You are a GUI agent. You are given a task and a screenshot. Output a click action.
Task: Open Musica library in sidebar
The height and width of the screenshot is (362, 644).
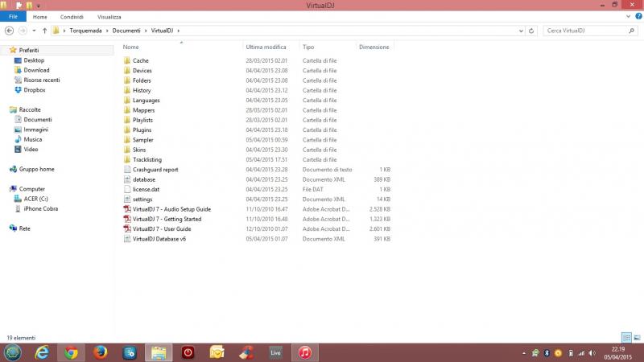pyautogui.click(x=32, y=139)
